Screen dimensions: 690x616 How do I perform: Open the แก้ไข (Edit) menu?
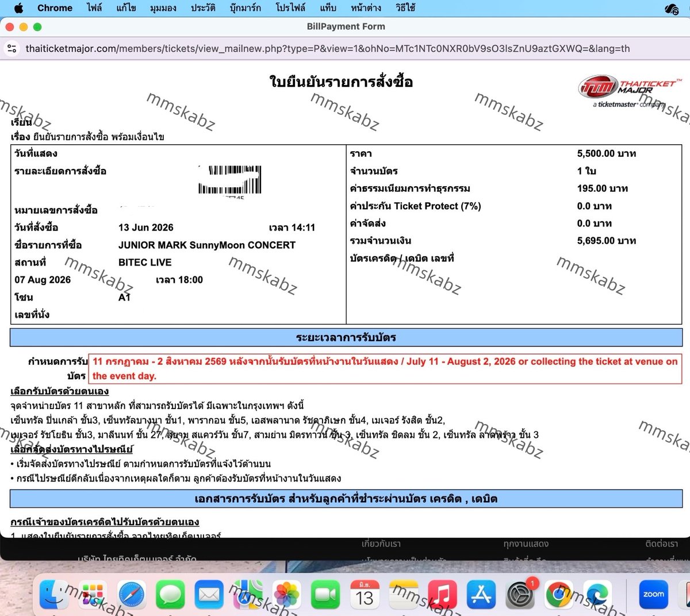[x=126, y=8]
